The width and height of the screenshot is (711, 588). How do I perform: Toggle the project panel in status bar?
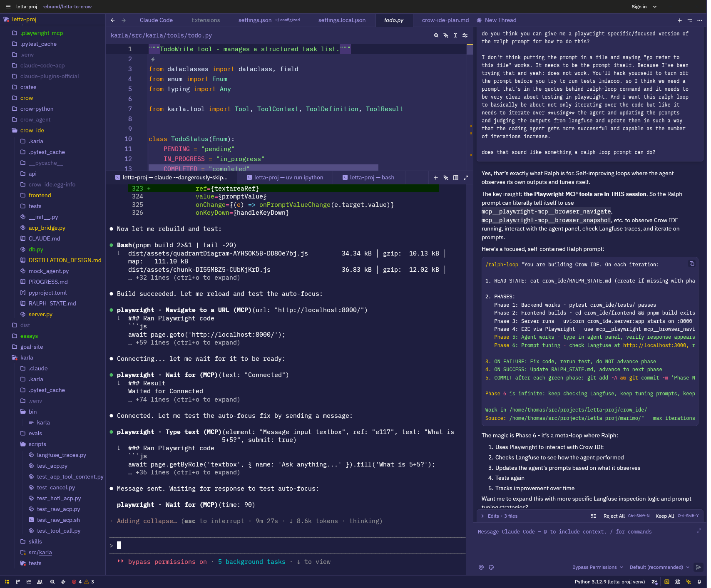7,582
